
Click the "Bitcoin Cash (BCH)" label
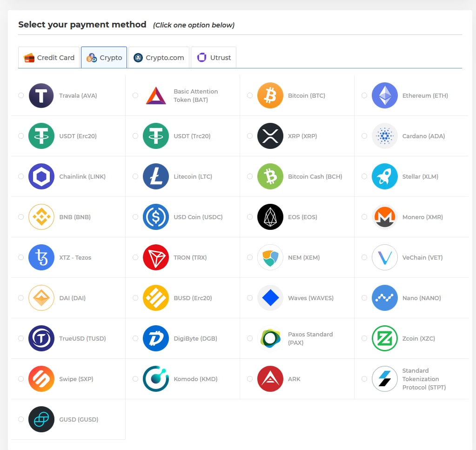[x=315, y=176]
